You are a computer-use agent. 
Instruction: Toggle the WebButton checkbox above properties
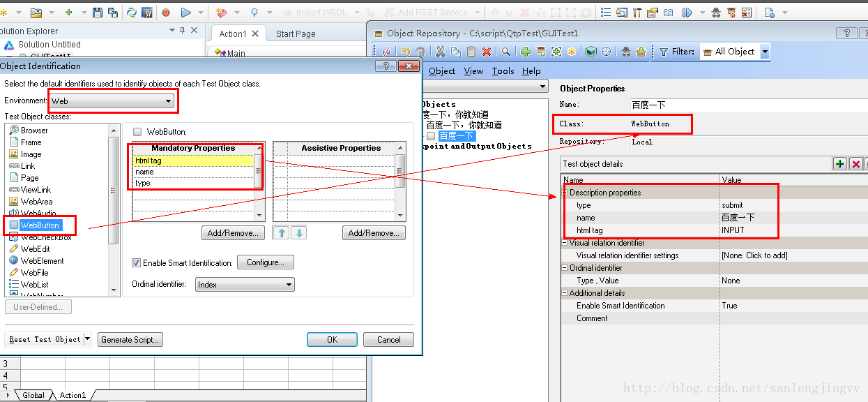tap(137, 132)
